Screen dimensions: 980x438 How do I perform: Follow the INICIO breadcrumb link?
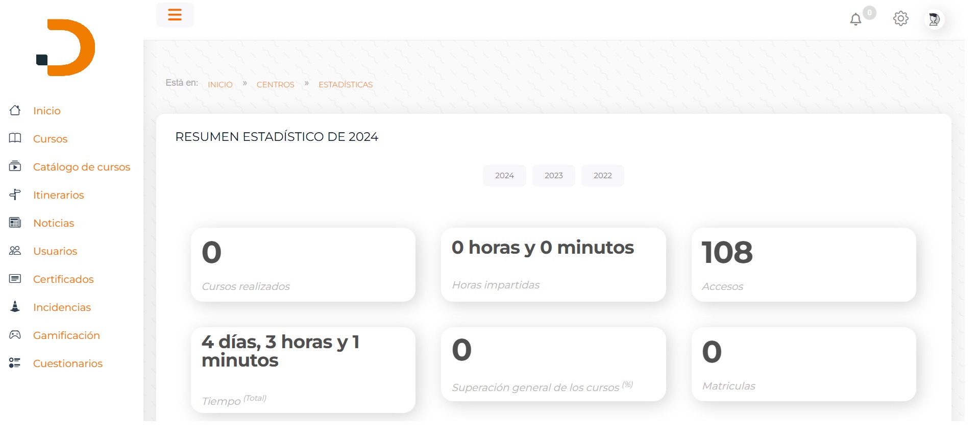point(220,85)
